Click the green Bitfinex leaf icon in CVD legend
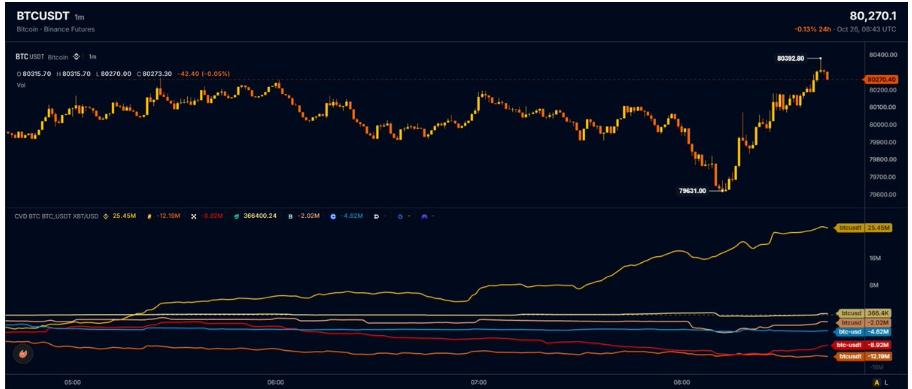The image size is (912, 389). (x=236, y=216)
